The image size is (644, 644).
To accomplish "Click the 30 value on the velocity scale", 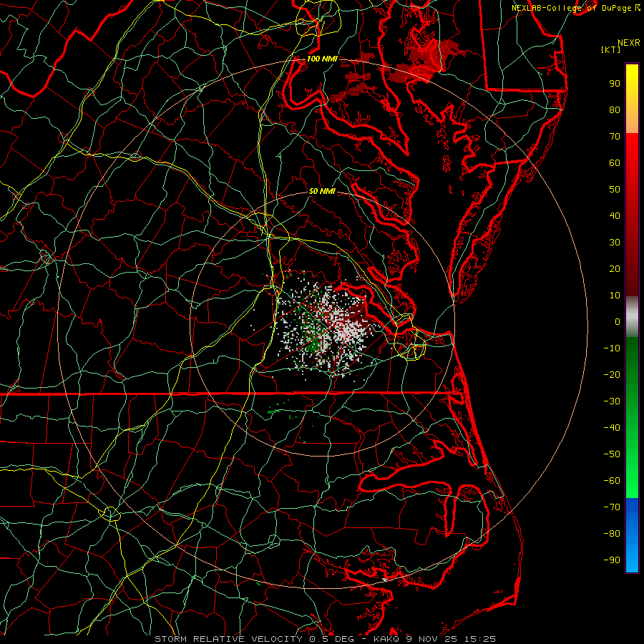I will pos(615,243).
